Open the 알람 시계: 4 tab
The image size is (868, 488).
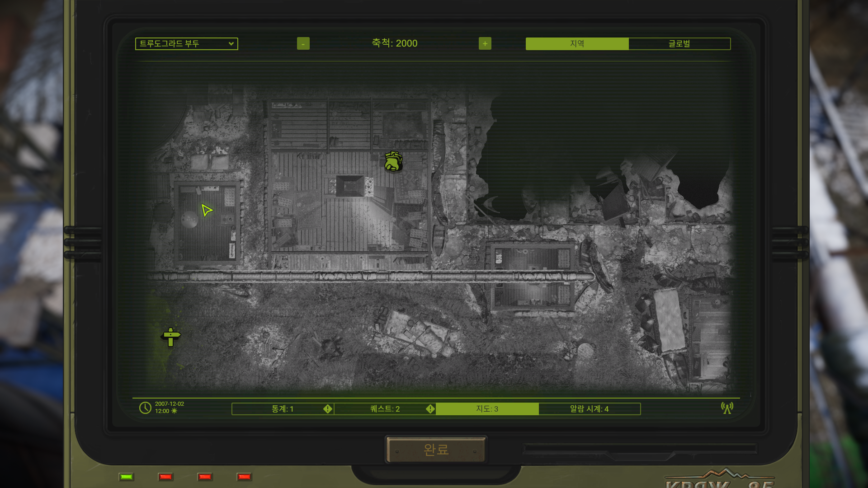[x=589, y=409]
